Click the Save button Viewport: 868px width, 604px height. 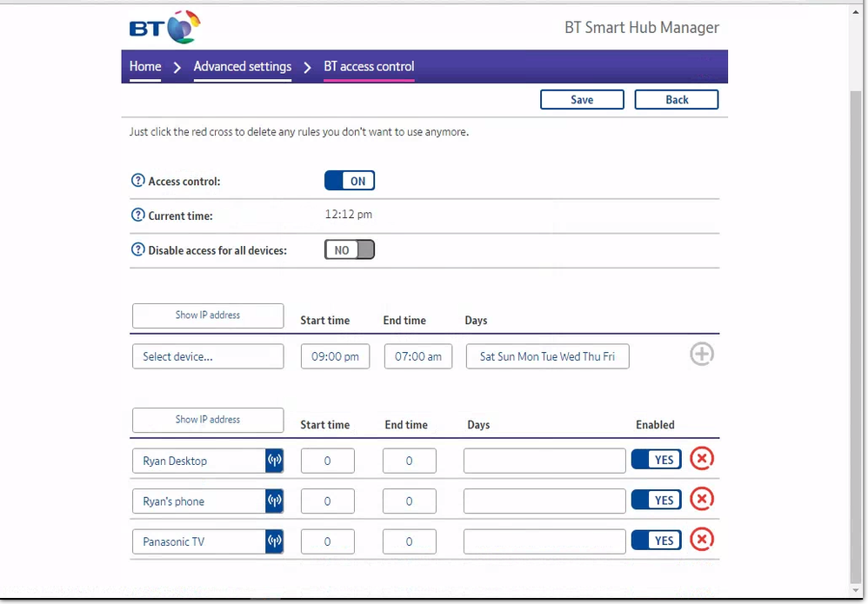[582, 100]
